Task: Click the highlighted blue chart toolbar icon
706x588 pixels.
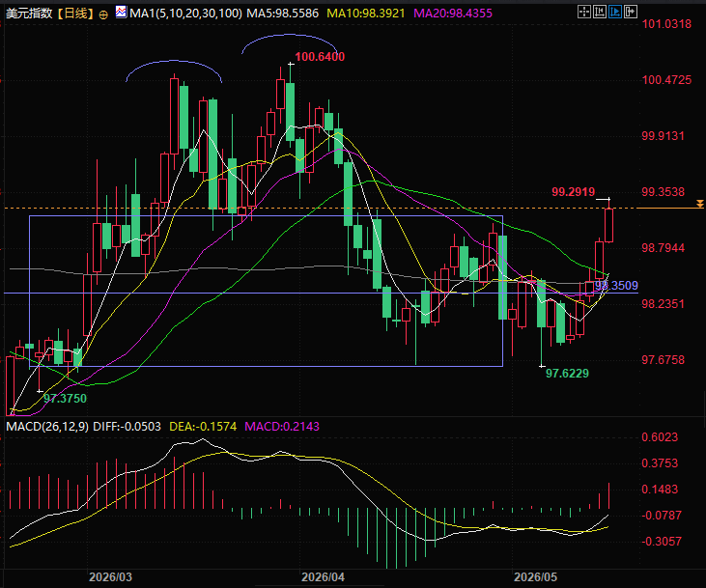Action: click(615, 12)
